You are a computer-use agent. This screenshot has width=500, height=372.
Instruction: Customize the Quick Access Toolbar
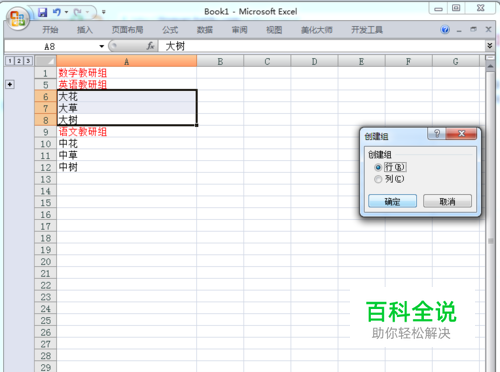104,12
